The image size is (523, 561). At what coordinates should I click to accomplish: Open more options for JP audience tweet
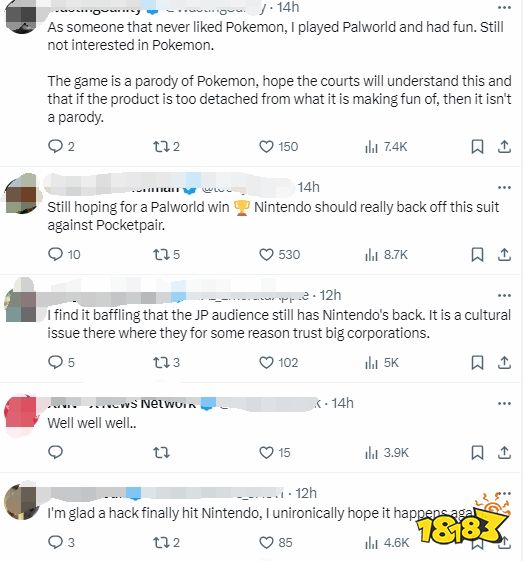pyautogui.click(x=504, y=295)
